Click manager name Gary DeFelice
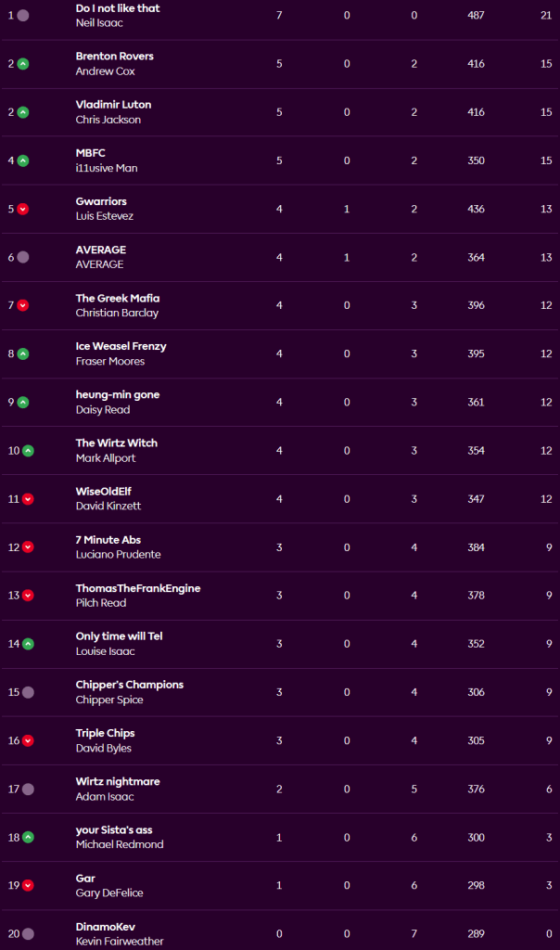This screenshot has width=560, height=950. 109,892
